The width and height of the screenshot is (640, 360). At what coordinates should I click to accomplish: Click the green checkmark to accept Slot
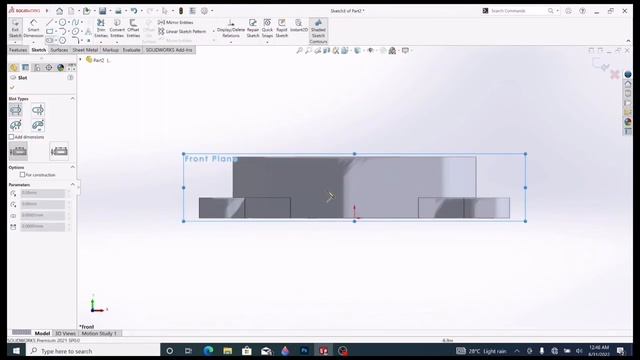click(12, 87)
